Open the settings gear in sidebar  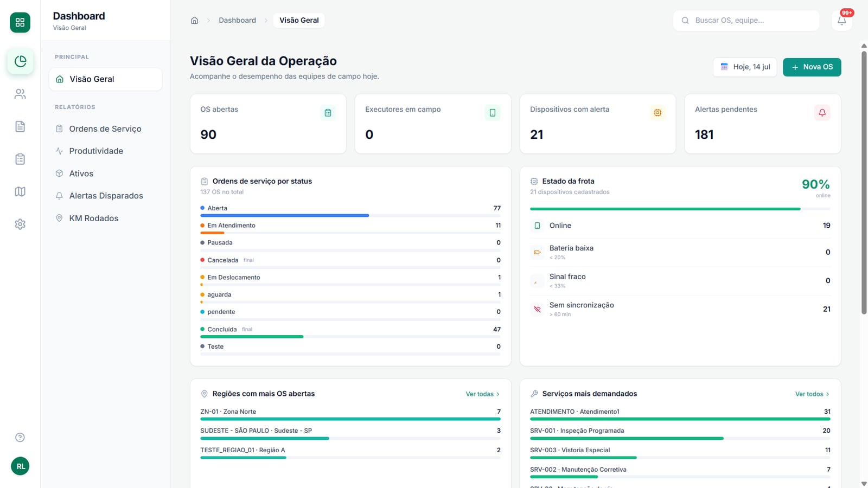[x=20, y=224]
